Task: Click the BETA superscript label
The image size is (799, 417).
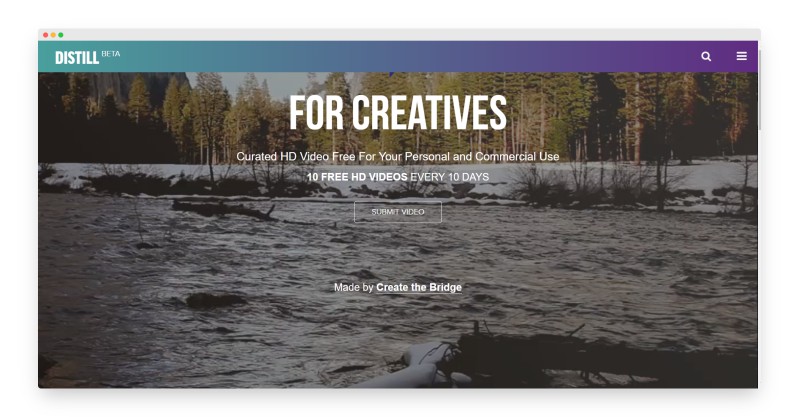Action: click(x=111, y=54)
